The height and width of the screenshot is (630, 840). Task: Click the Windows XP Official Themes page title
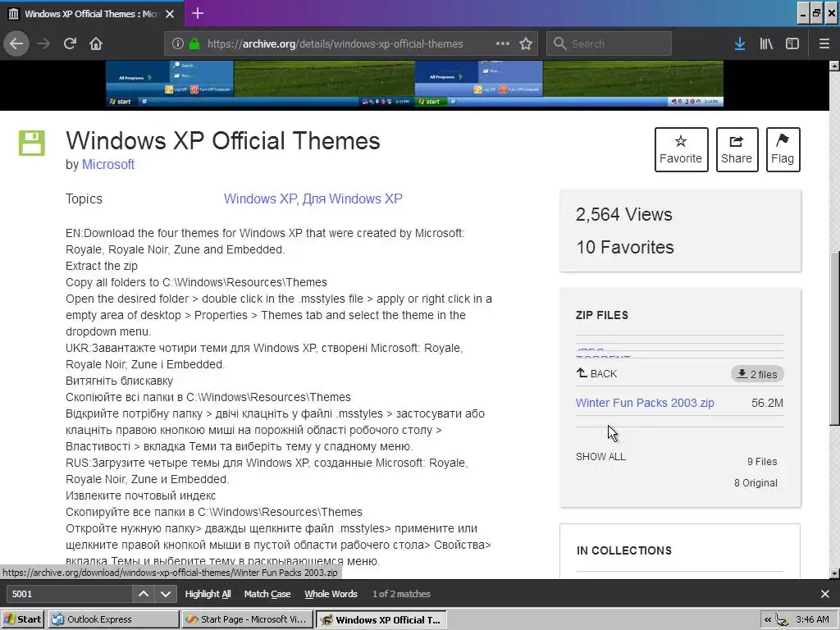(x=223, y=141)
